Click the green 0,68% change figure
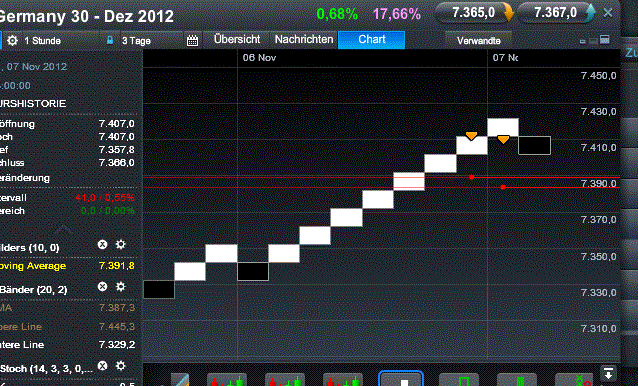 pos(337,14)
